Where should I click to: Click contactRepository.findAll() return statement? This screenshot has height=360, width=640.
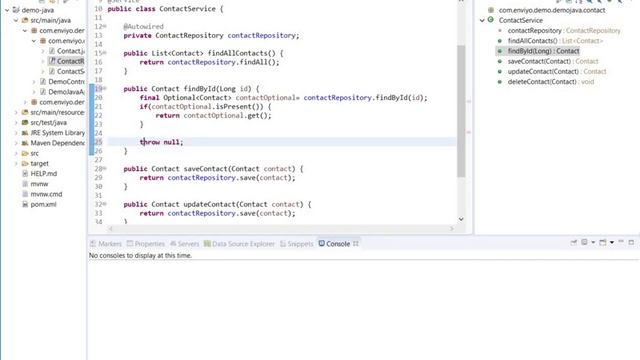coord(209,62)
